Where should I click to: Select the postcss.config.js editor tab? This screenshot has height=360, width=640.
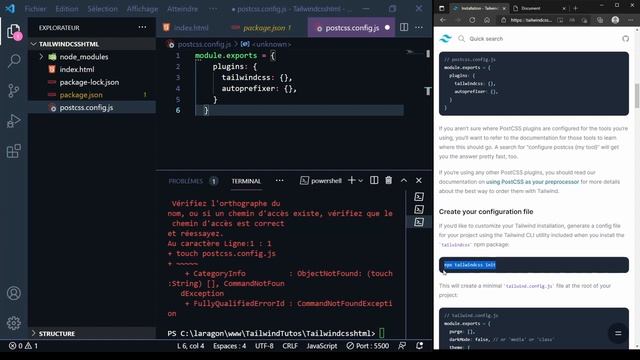point(352,28)
